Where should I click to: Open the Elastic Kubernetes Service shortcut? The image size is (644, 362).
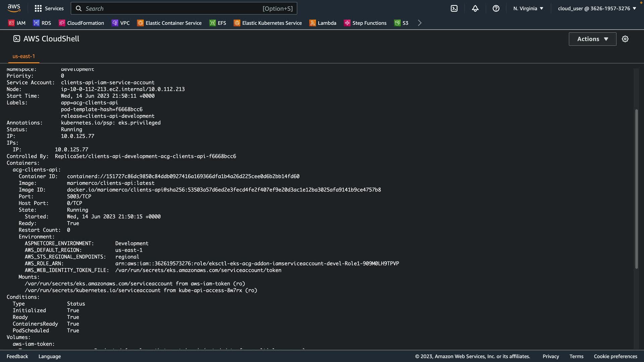tap(268, 23)
